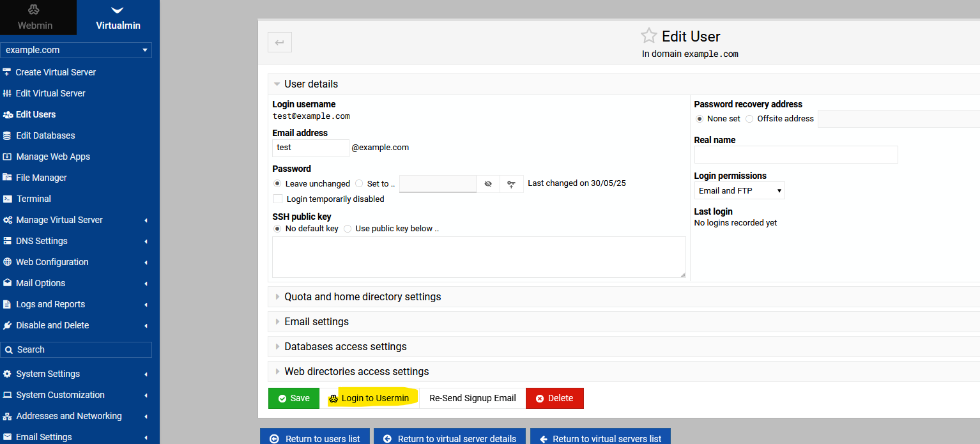This screenshot has width=980, height=444.
Task: Click the Edit Users people icon
Action: pos(8,114)
